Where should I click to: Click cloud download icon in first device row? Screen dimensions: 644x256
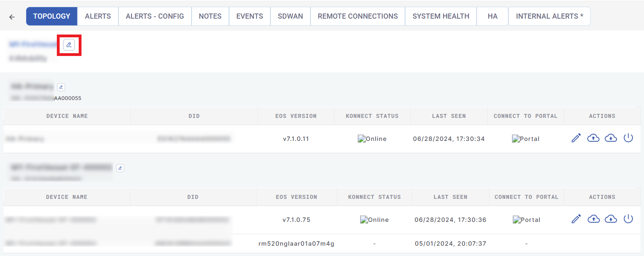click(x=611, y=138)
